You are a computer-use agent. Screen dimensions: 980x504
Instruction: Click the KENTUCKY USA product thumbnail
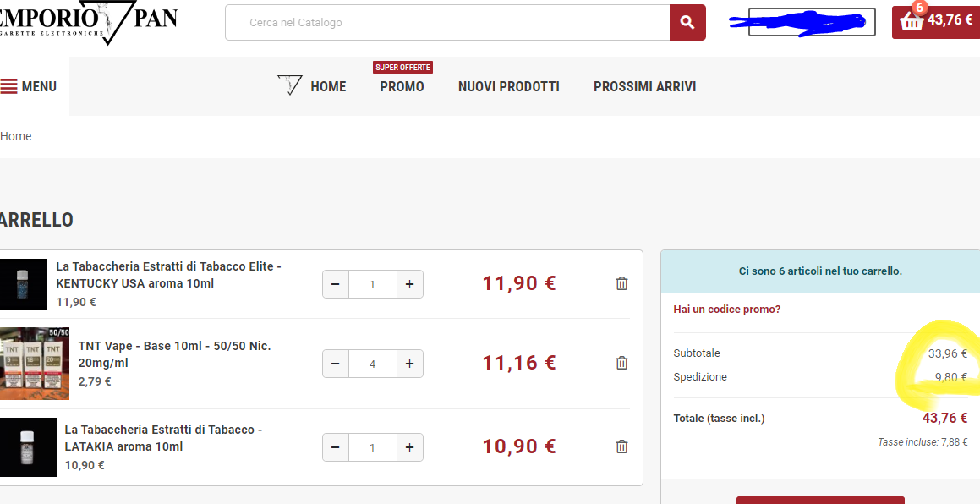23,284
